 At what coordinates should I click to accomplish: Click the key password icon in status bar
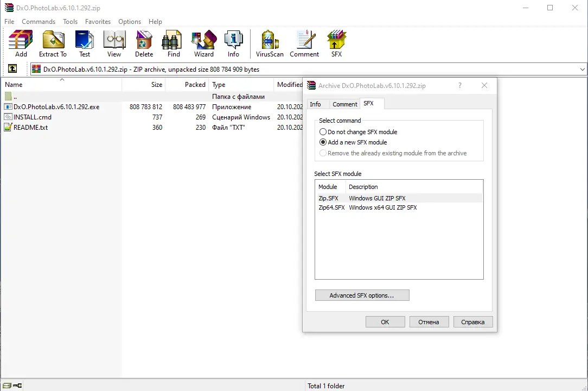click(17, 386)
